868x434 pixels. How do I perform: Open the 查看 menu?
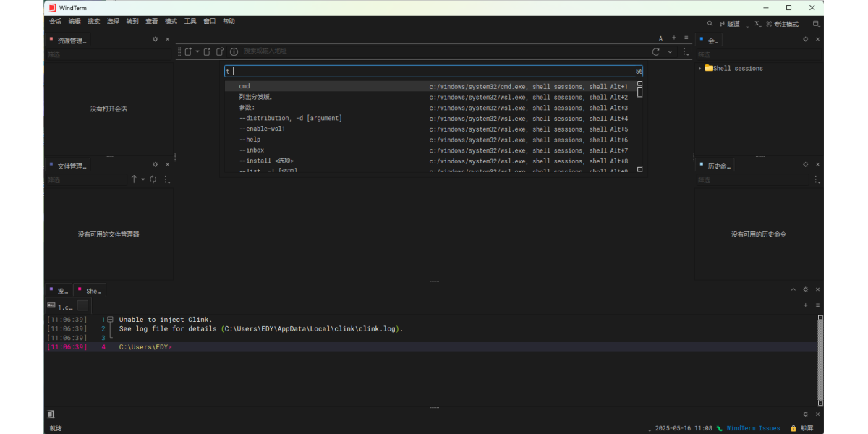coord(152,22)
